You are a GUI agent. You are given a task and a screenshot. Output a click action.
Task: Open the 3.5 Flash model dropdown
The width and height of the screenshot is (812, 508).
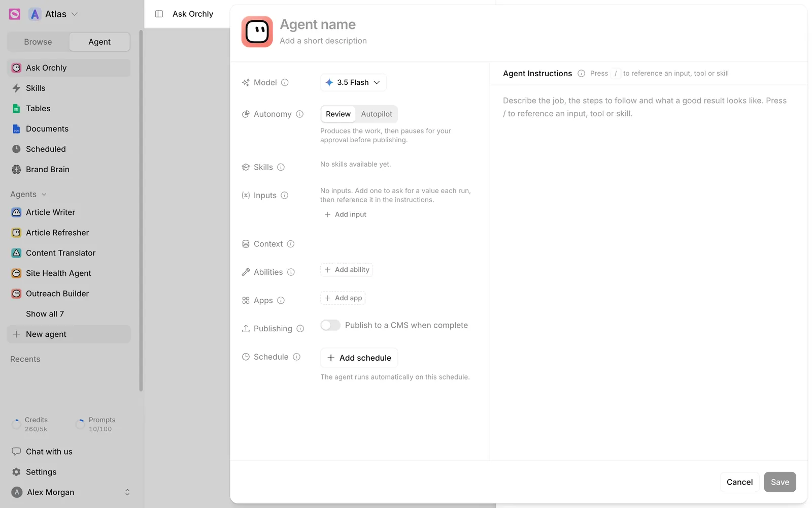coord(353,82)
